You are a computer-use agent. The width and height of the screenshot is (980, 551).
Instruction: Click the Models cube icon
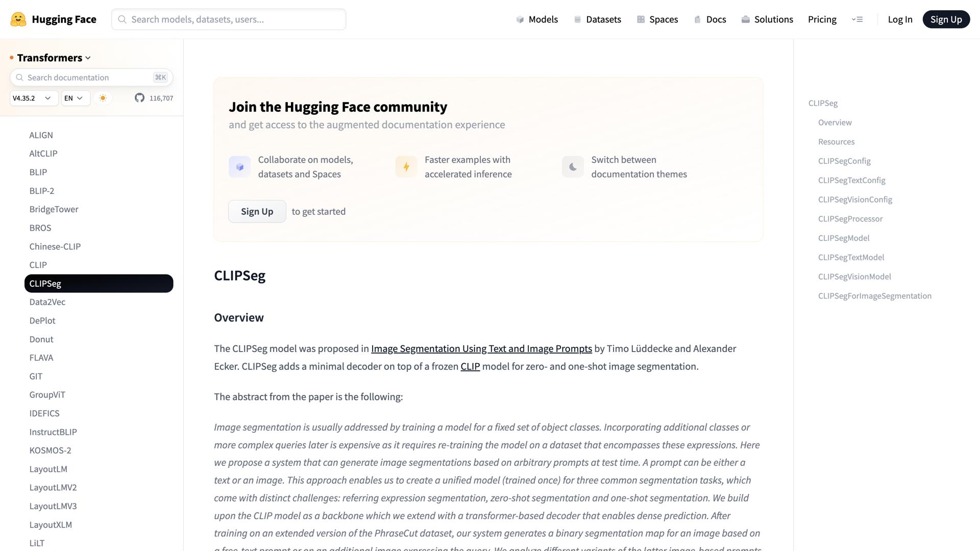(520, 19)
